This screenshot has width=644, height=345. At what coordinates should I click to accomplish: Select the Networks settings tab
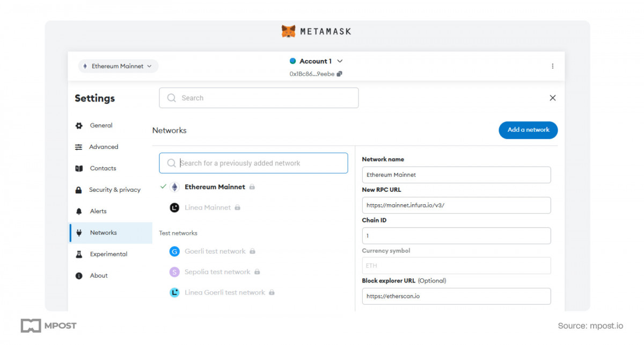pos(111,233)
